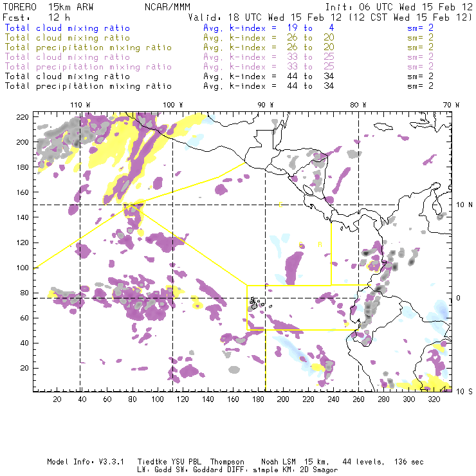Click the 'Thompson' microphysics text

[227, 462]
